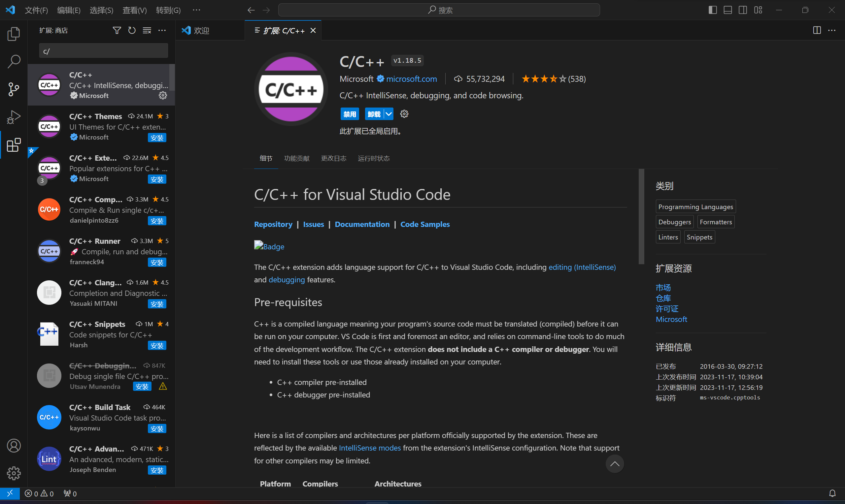Open the Accounts icon in activity bar
The width and height of the screenshot is (845, 504).
[x=14, y=446]
